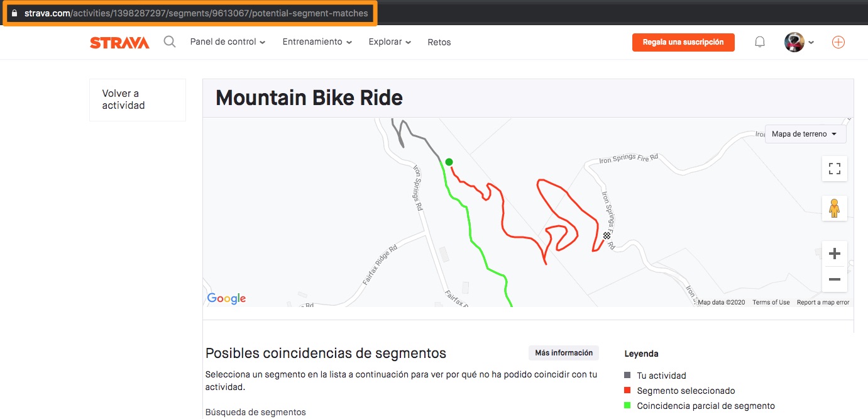Click Regala una suscripción button
The height and width of the screenshot is (419, 868).
coord(683,42)
